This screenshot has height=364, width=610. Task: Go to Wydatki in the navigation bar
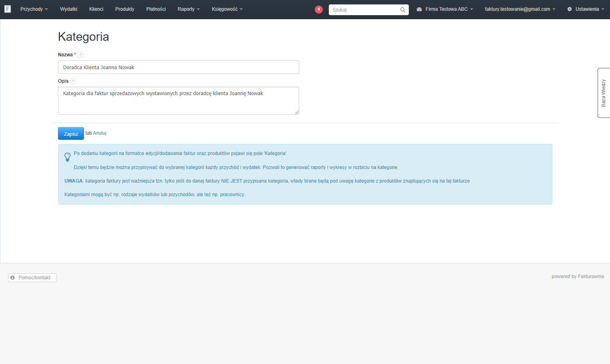click(69, 9)
